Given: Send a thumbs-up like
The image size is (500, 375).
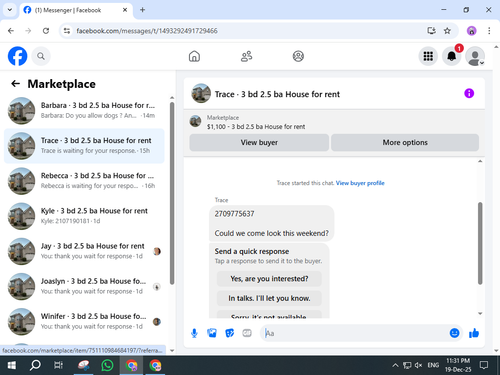Looking at the screenshot, I should 474,333.
